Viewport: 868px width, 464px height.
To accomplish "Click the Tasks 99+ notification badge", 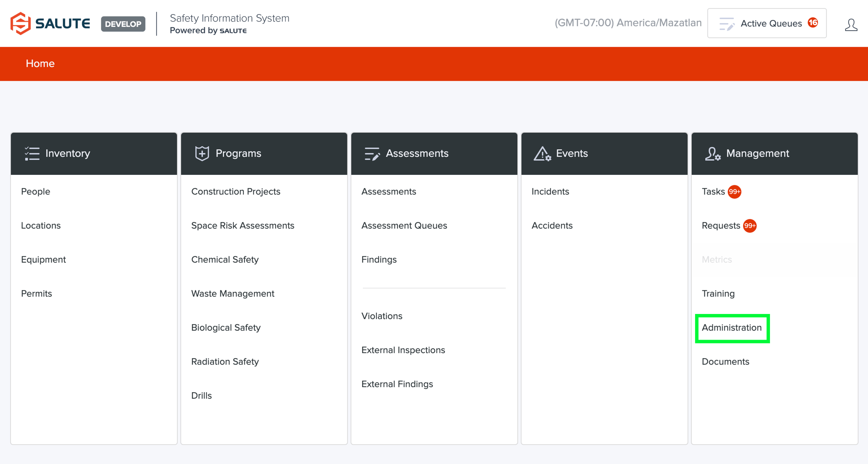I will [x=734, y=192].
